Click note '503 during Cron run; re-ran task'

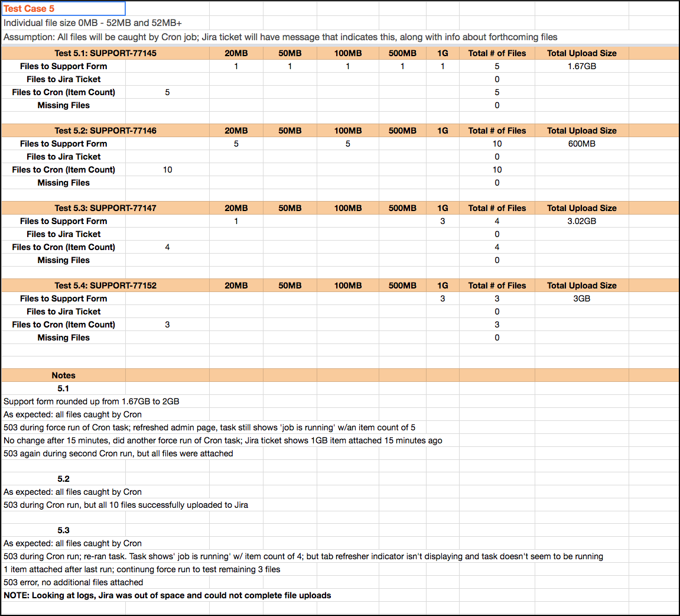(303, 556)
